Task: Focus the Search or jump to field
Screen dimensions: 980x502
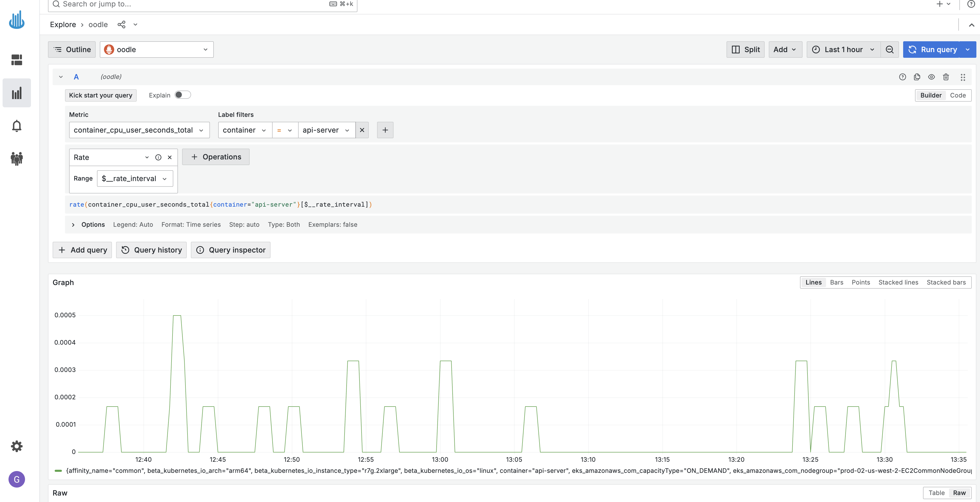Action: point(202,5)
